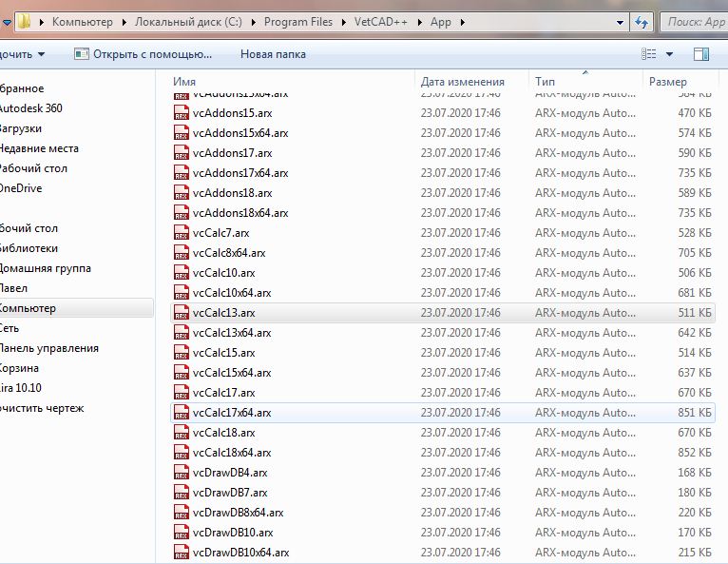The width and height of the screenshot is (728, 564).
Task: Click the Новая папка button
Action: click(273, 54)
